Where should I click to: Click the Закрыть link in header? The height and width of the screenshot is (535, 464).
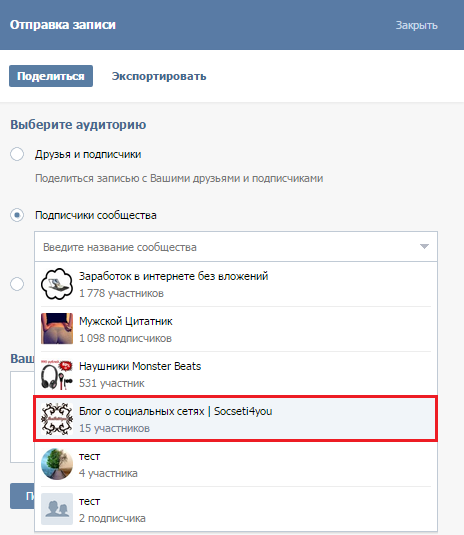(x=417, y=25)
